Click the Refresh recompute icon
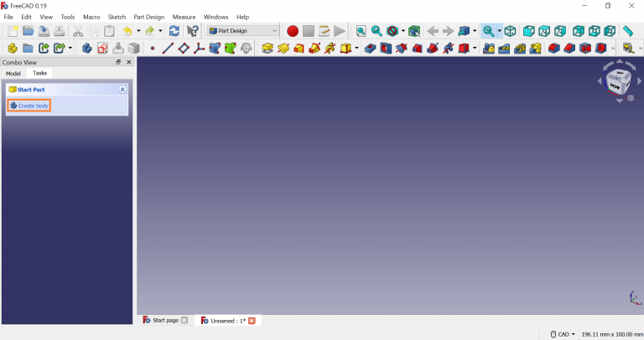The image size is (644, 340). [x=174, y=31]
